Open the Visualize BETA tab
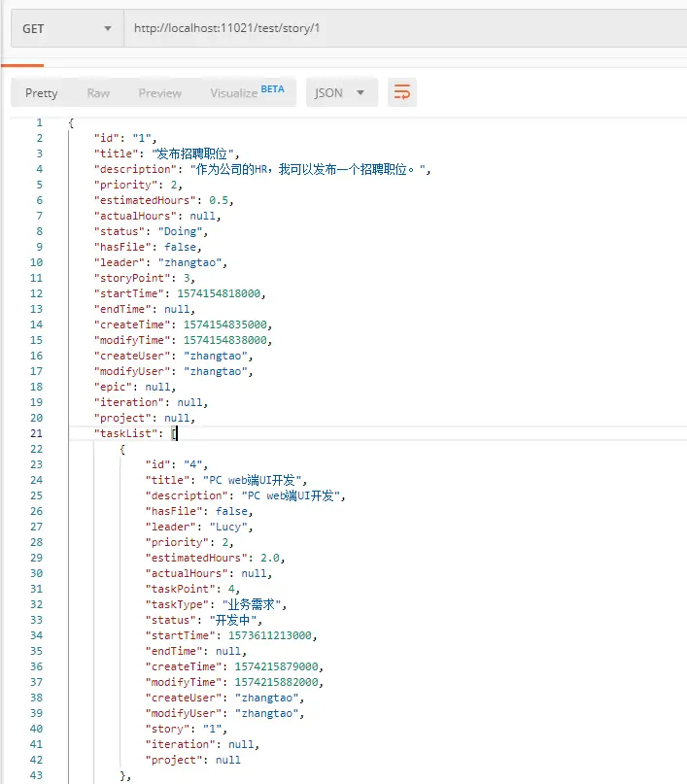Screen dimensions: 687x784 pos(247,93)
